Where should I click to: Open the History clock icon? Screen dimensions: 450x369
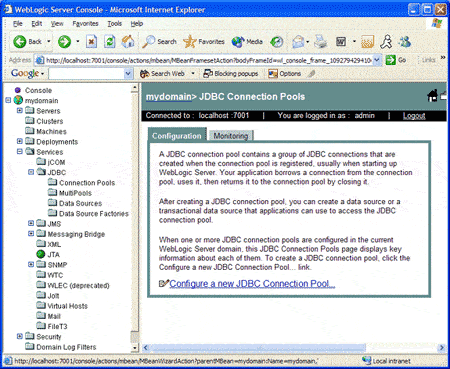tap(277, 42)
